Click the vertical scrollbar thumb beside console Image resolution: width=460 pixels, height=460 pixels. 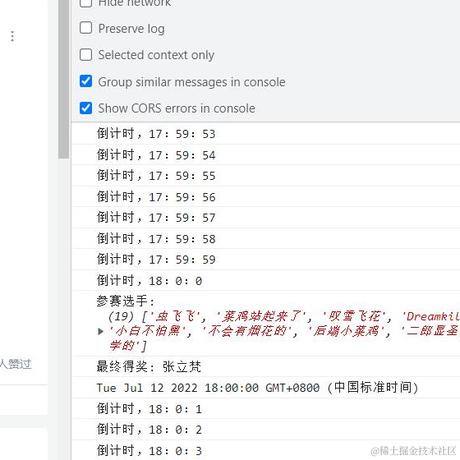click(63, 78)
